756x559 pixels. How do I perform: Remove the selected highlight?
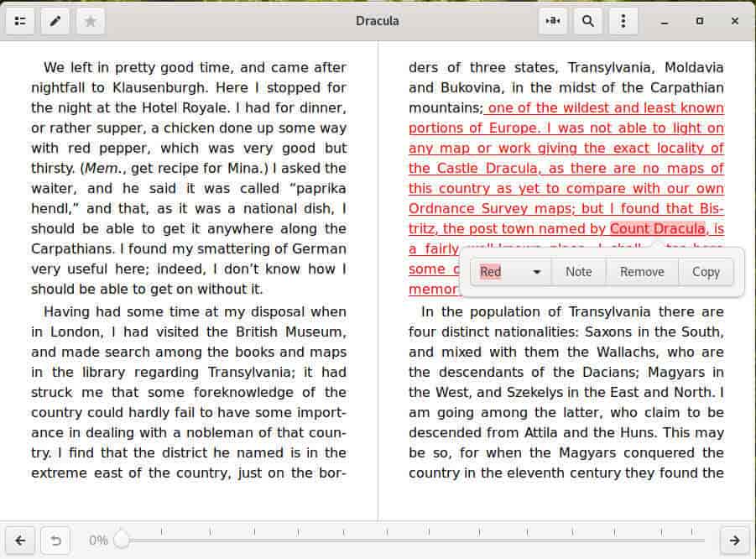point(642,272)
